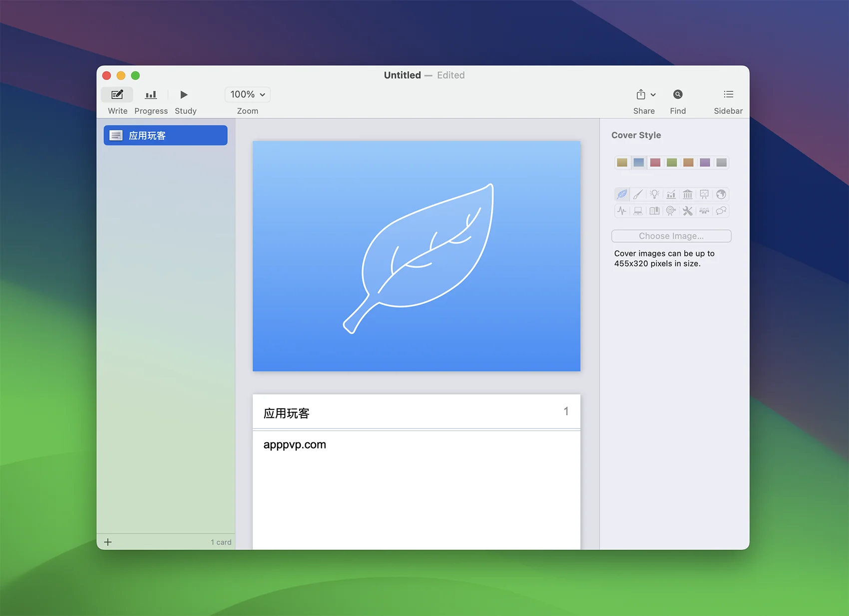Select the lightbulb cover icon
This screenshot has height=616, width=849.
coord(655,194)
